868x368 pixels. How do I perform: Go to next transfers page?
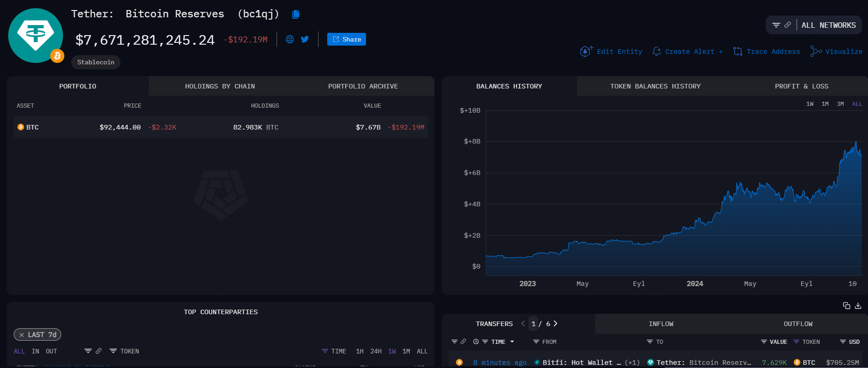click(x=555, y=324)
